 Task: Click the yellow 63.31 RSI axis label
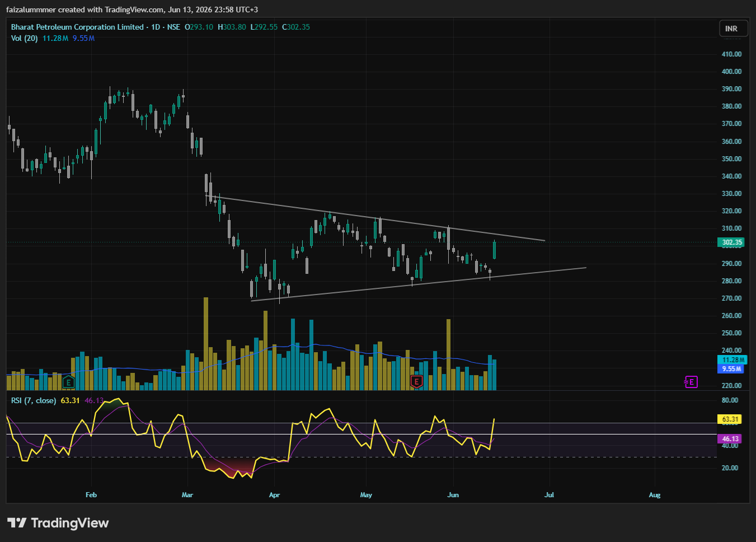point(730,419)
